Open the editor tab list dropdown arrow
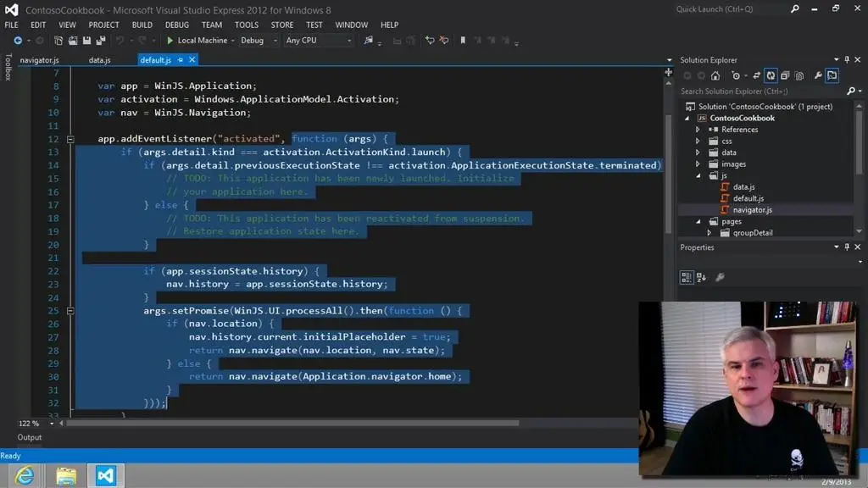The width and height of the screenshot is (868, 488). (x=669, y=60)
